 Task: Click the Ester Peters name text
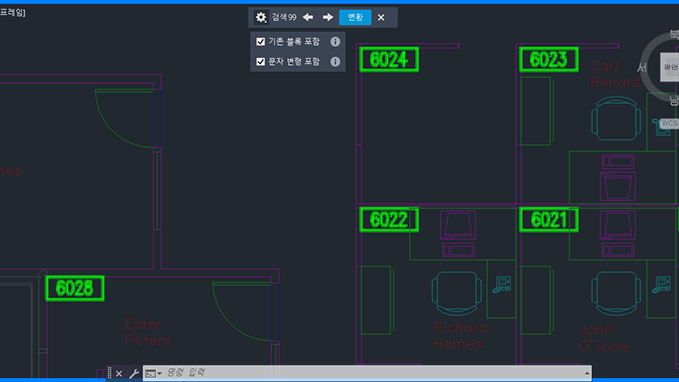[x=148, y=332]
